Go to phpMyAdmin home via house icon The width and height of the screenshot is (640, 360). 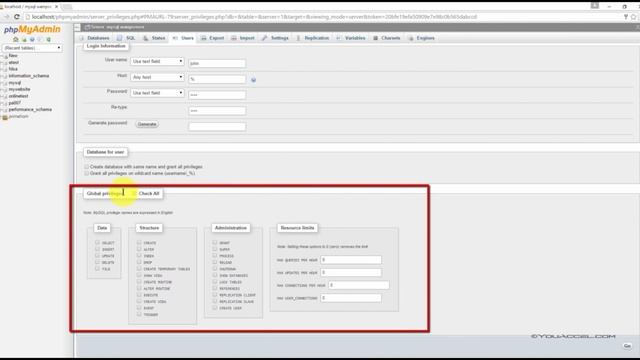tap(16, 40)
